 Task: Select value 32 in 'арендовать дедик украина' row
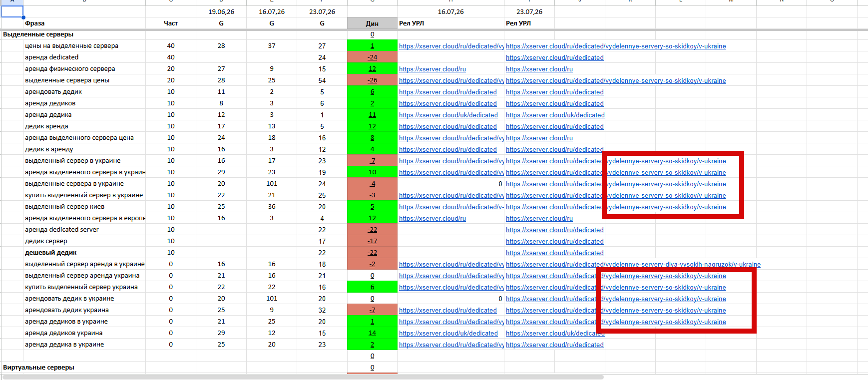[x=322, y=310]
